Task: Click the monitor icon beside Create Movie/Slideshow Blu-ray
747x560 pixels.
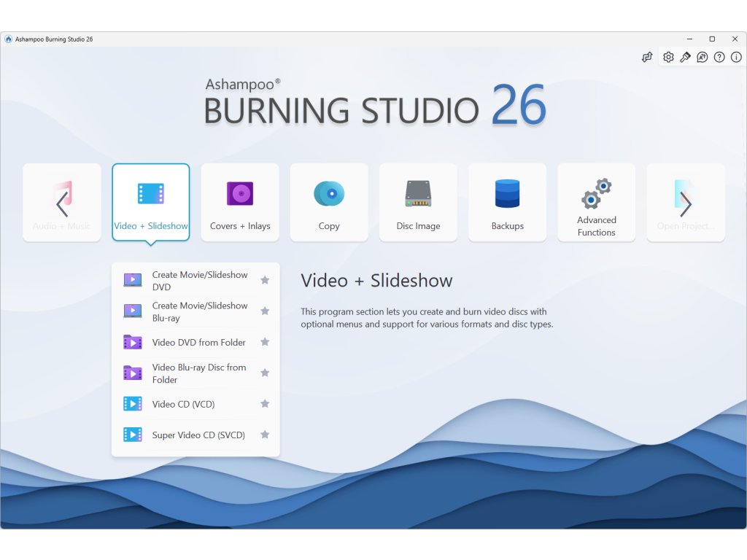Action: tap(133, 311)
